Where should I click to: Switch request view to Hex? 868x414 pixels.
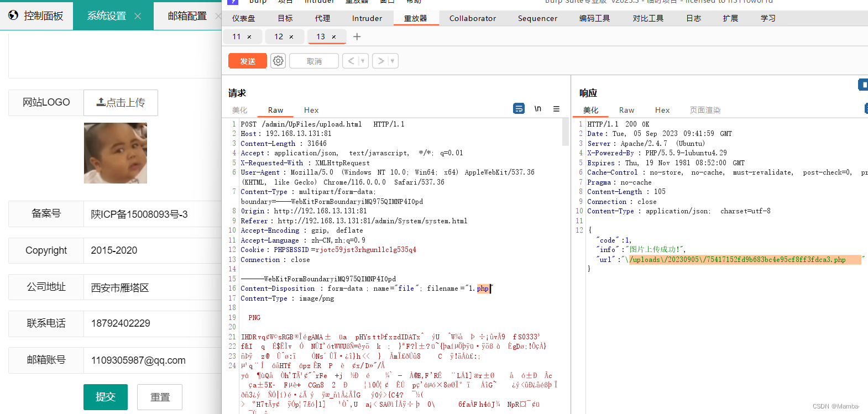pyautogui.click(x=311, y=110)
